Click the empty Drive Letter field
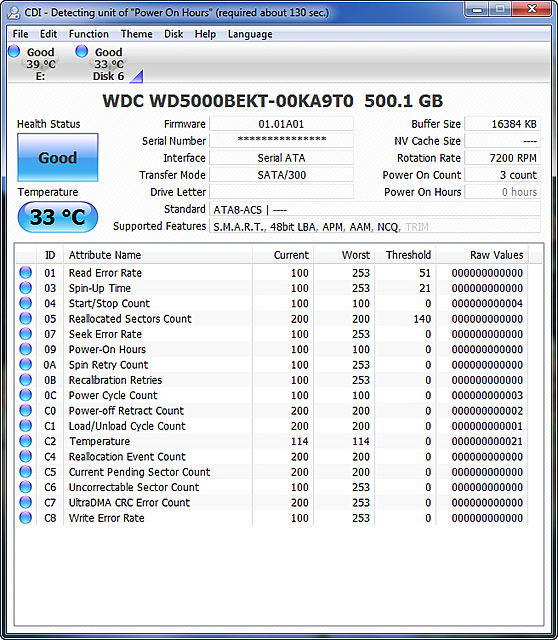The image size is (558, 640). pyautogui.click(x=281, y=192)
